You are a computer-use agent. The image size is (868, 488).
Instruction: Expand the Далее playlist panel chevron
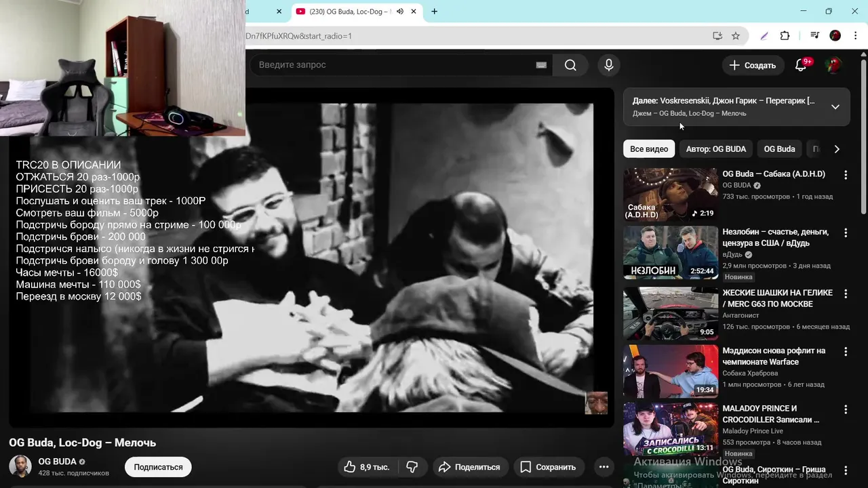(835, 106)
